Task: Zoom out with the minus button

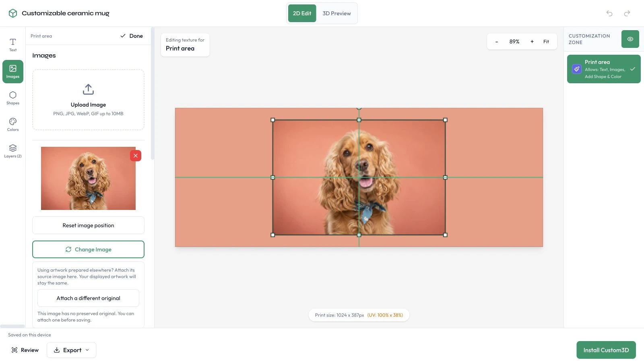Action: (497, 41)
